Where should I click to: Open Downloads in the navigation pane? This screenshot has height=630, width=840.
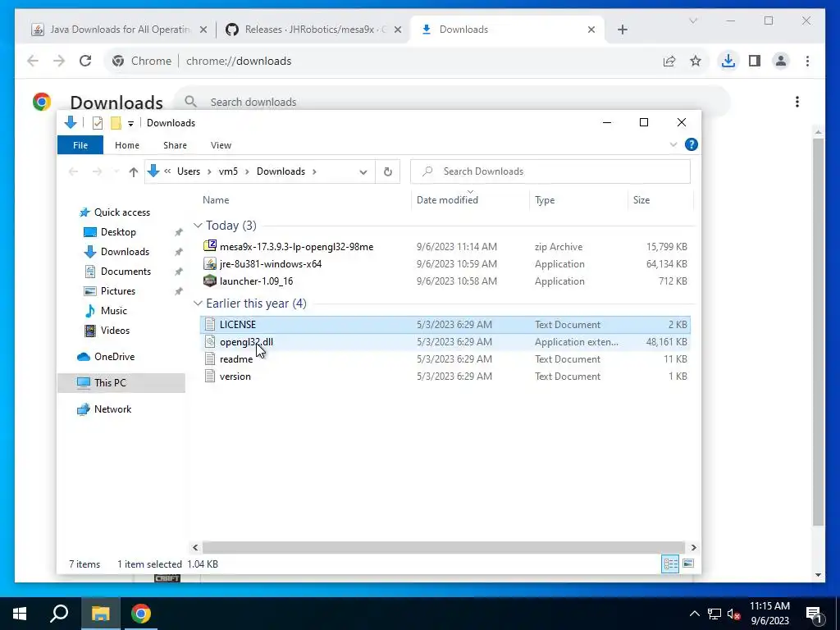coord(125,252)
